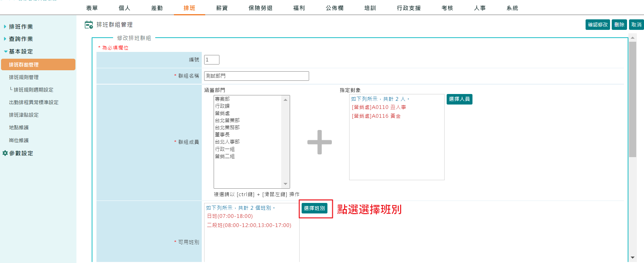
Task: Click the 選擇班別 button
Action: pyautogui.click(x=314, y=208)
